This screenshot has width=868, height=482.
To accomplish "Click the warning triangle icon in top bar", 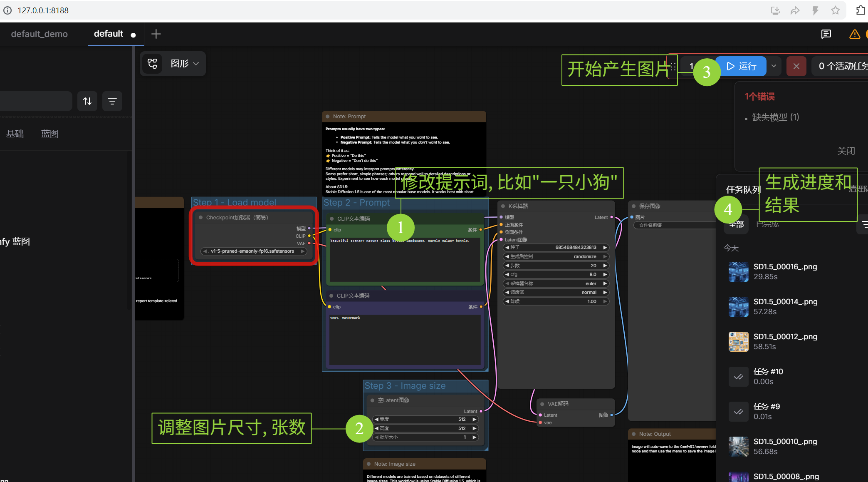I will [854, 34].
